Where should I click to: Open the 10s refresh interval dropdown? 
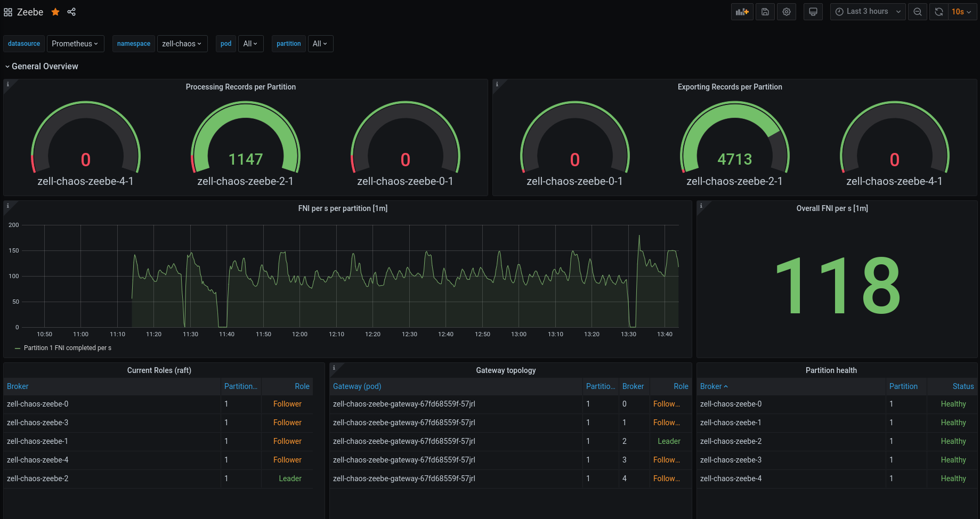(x=962, y=12)
